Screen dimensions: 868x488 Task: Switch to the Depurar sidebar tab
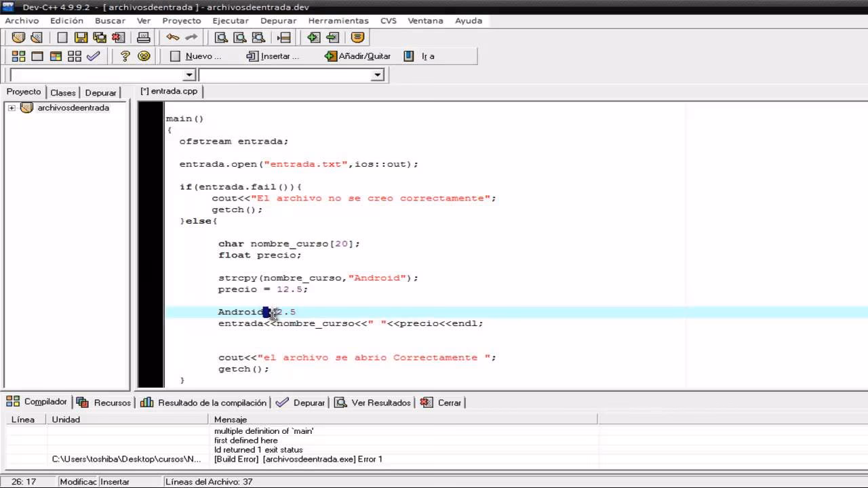(x=101, y=93)
